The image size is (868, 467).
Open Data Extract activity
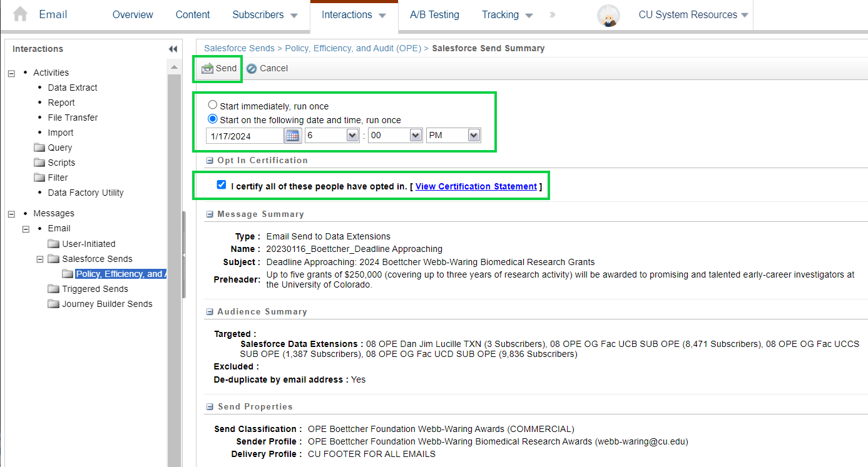click(x=73, y=88)
